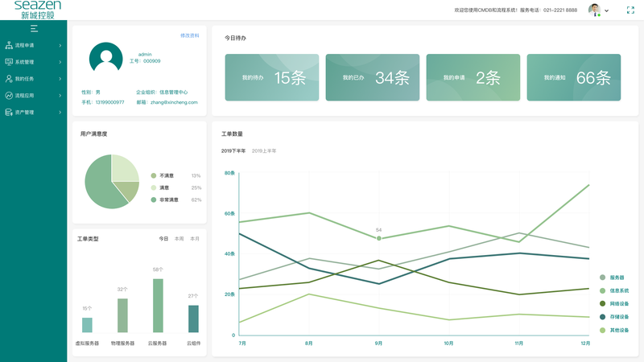Screen dimensions: 644x362
Task: Expand the 系统管理 menu chevron
Action: pyautogui.click(x=60, y=62)
